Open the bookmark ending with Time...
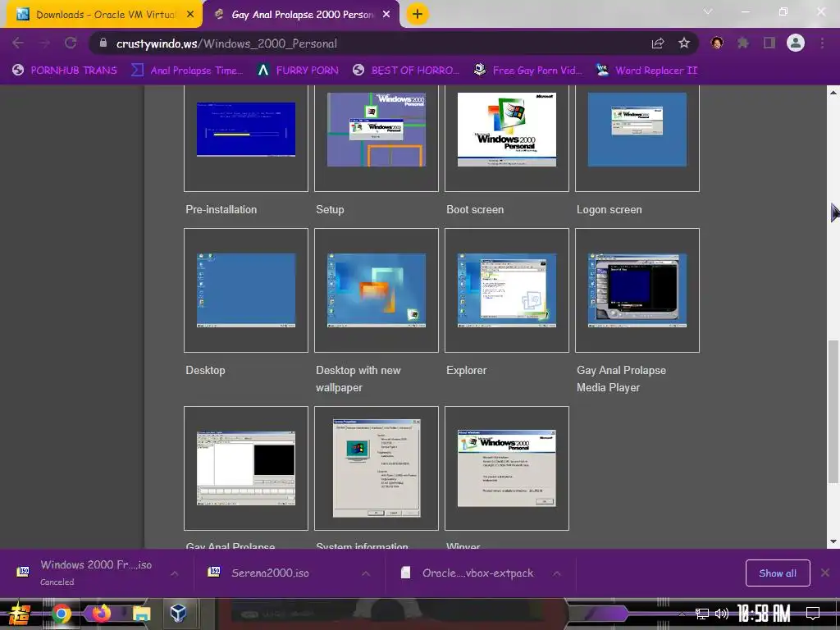Image resolution: width=840 pixels, height=630 pixels. (187, 71)
